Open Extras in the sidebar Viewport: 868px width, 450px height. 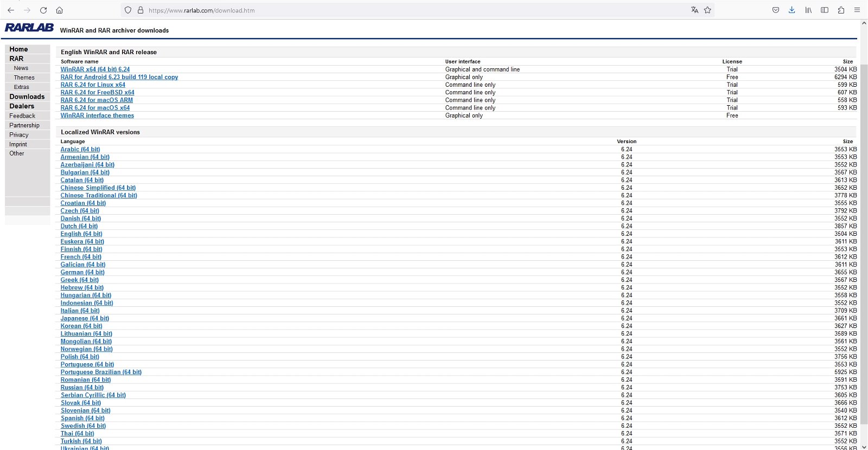(x=22, y=87)
